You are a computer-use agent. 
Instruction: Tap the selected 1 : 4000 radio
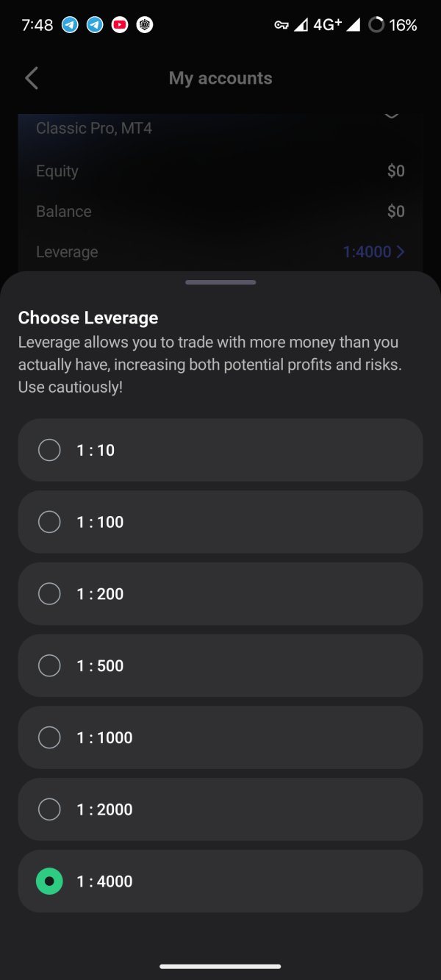(49, 881)
